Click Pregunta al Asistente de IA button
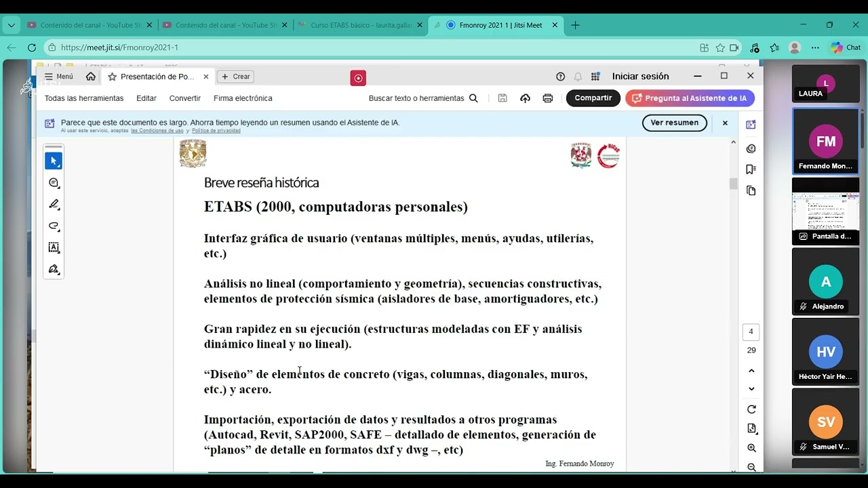Screen dimensions: 868x488 click(690, 98)
